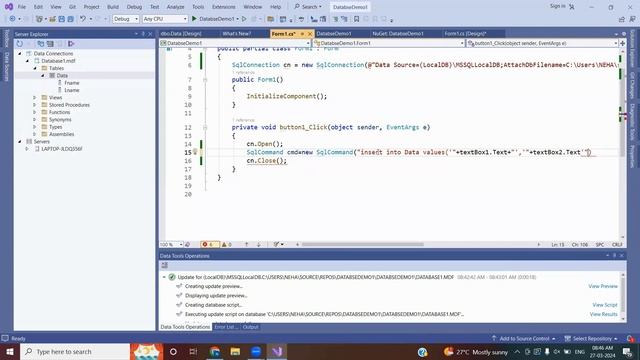Viewport: 640px width, 360px height.
Task: Collapse the button1_Click method outline
Action: [205, 127]
